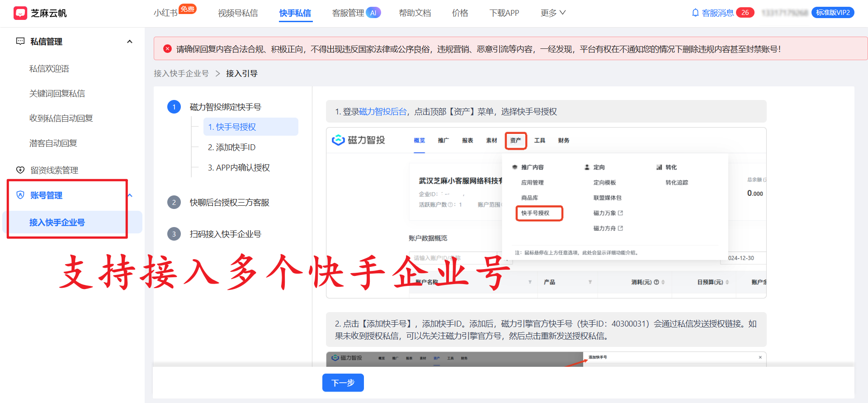Open the 客服消息 bell notification icon
868x403 pixels.
point(695,13)
